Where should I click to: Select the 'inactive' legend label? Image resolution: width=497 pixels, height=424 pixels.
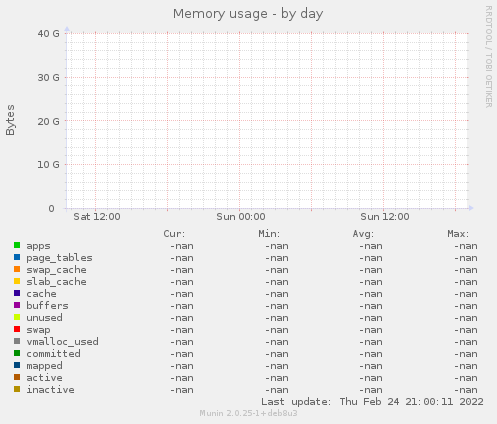[50, 390]
